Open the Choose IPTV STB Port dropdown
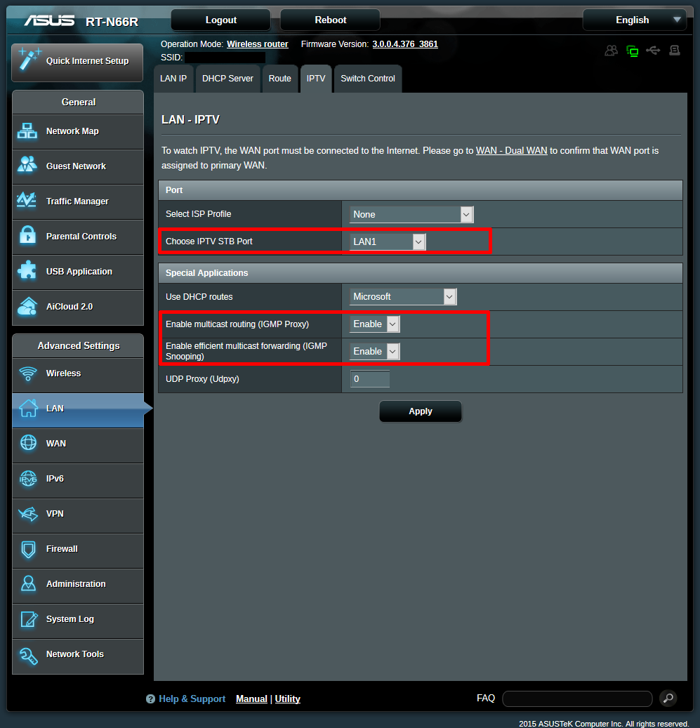This screenshot has height=728, width=700. [388, 242]
